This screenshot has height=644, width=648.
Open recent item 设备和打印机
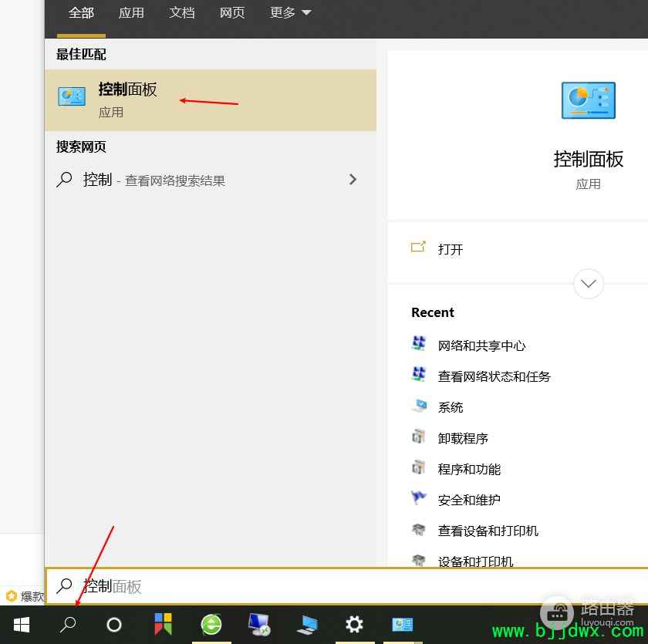[475, 561]
